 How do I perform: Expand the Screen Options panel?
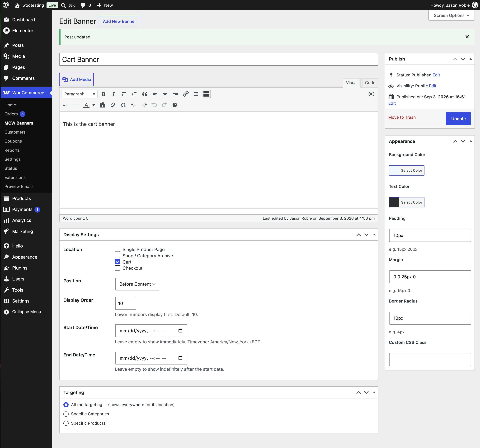[451, 15]
